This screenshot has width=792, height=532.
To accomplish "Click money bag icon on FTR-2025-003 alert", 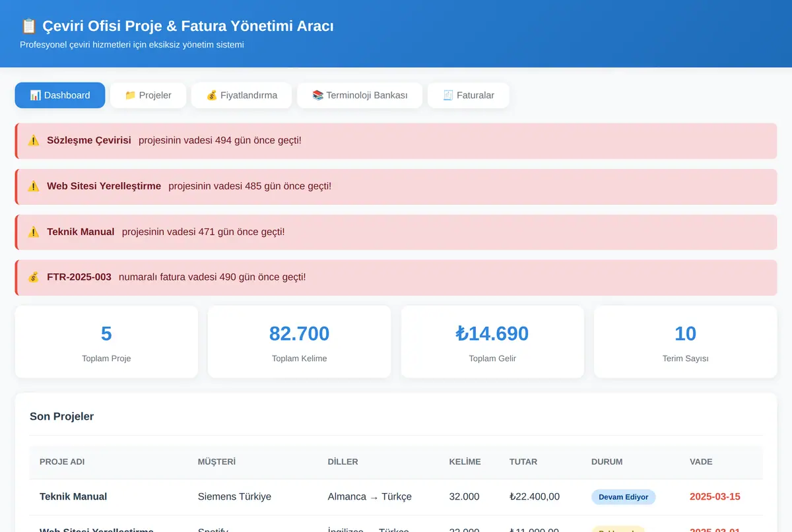I will tap(34, 277).
